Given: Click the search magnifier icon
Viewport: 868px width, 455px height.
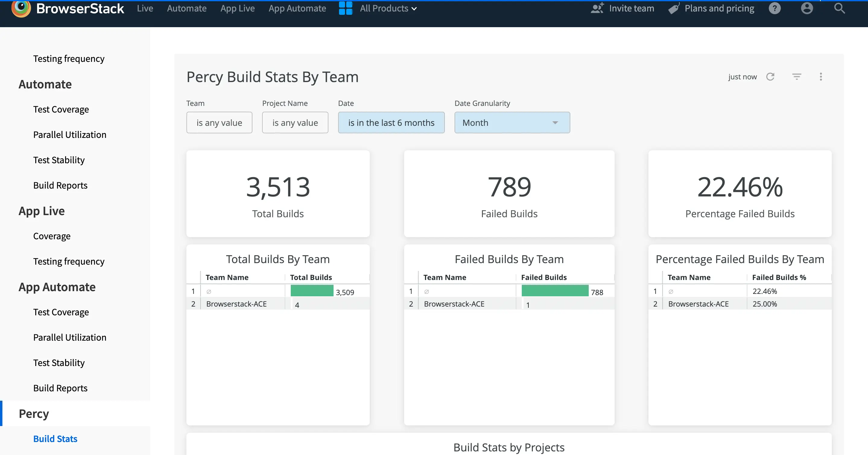Looking at the screenshot, I should coord(839,8).
